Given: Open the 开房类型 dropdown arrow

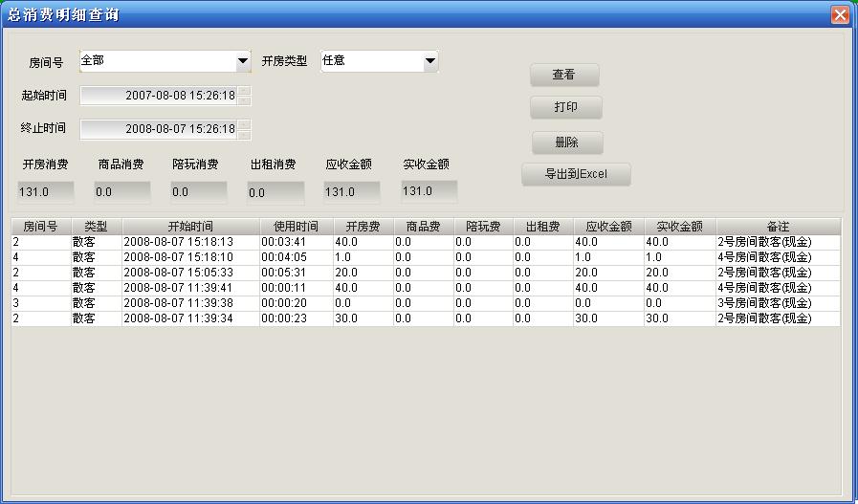Looking at the screenshot, I should coord(430,61).
